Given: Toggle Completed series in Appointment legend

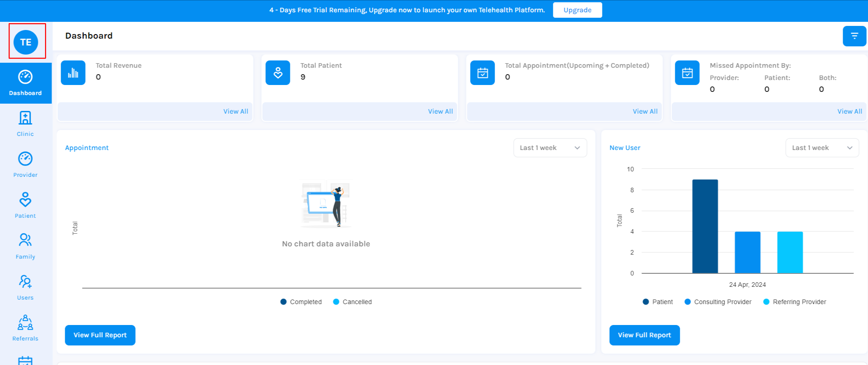Looking at the screenshot, I should pos(301,302).
